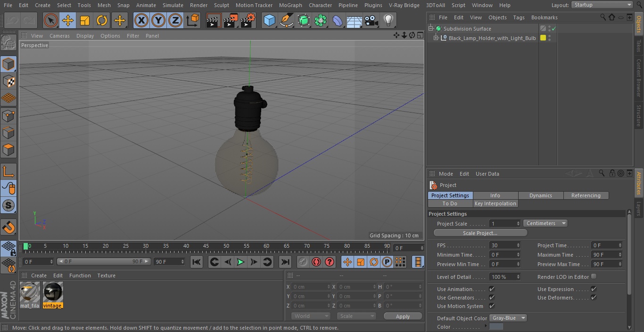644x332 pixels.
Task: Go to end of animation
Action: tap(285, 262)
